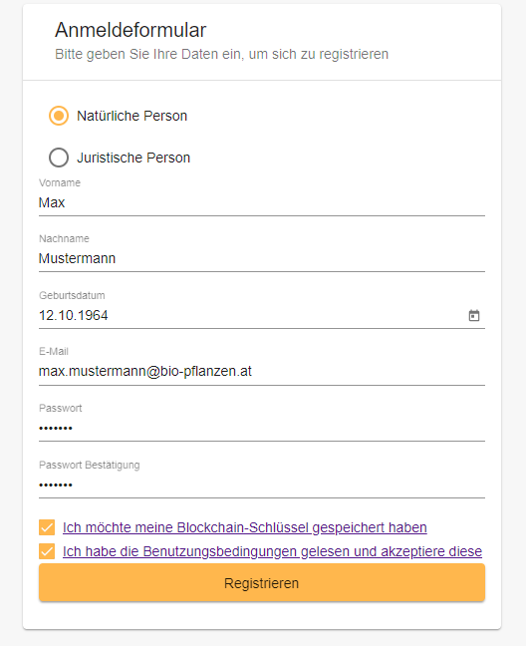This screenshot has width=526, height=646.
Task: Open the Geburtsdatum calendar picker icon
Action: 474,316
